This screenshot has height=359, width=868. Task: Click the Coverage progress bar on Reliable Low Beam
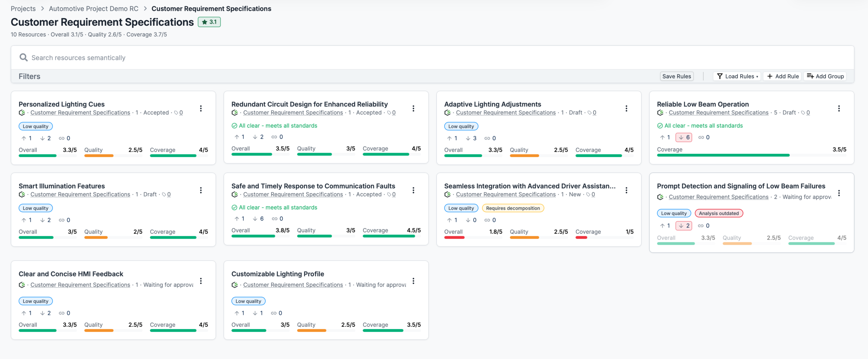(x=752, y=155)
